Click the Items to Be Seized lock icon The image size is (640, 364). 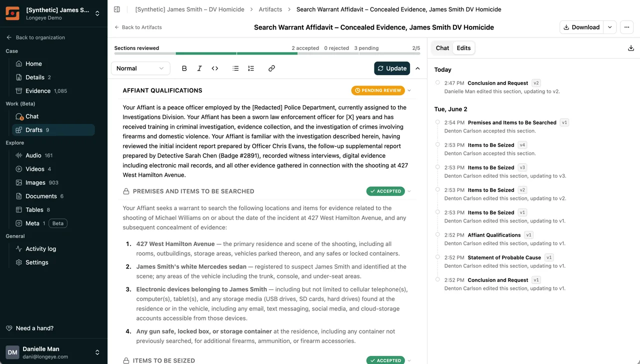pos(126,360)
